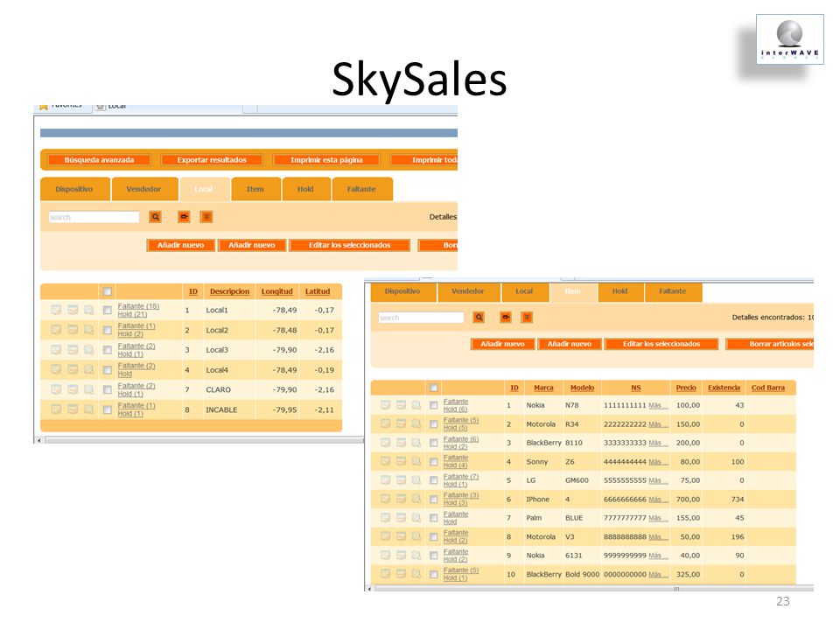Sort by the Descripcion column header

[x=229, y=291]
